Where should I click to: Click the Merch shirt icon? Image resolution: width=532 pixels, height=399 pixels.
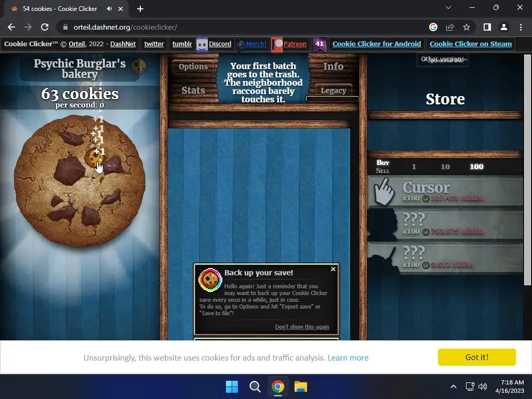(x=241, y=45)
